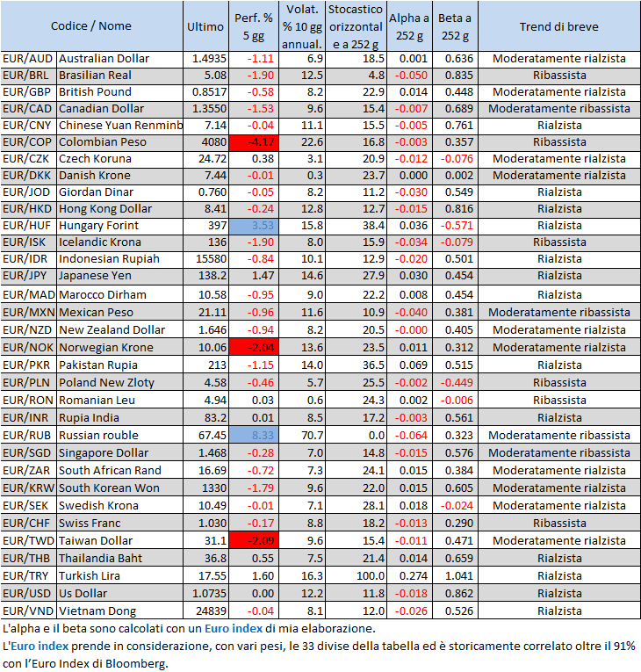Viewport: 641px width, 672px height.
Task: Click the EUR/SEK code cell
Action: (x=28, y=506)
